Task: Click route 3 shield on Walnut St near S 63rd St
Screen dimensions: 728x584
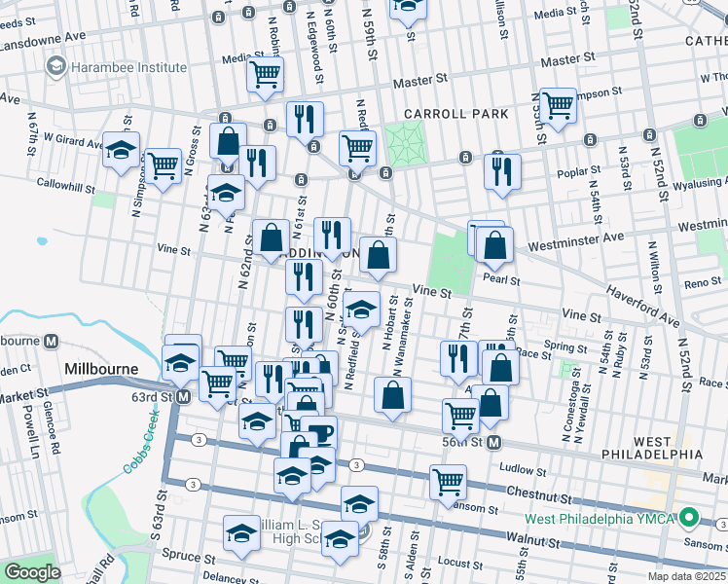Action: [x=193, y=485]
